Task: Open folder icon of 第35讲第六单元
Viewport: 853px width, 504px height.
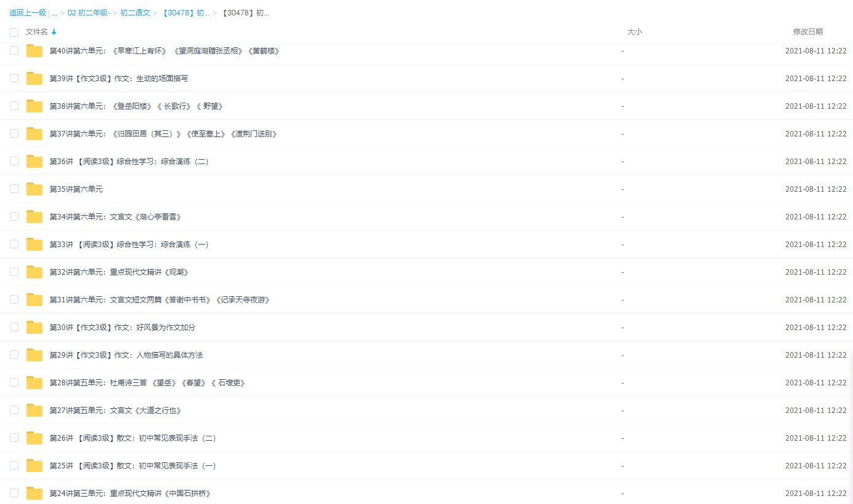Action: click(34, 189)
